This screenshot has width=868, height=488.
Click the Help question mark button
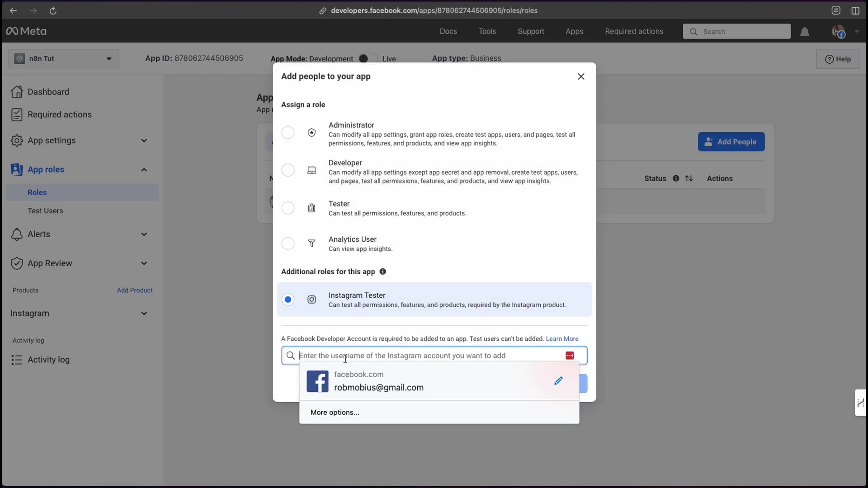[x=838, y=59]
